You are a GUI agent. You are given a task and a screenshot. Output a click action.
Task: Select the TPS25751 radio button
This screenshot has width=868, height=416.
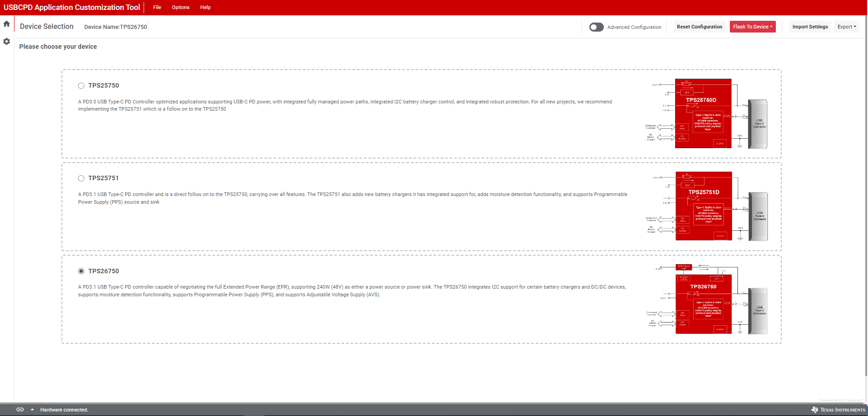point(81,178)
